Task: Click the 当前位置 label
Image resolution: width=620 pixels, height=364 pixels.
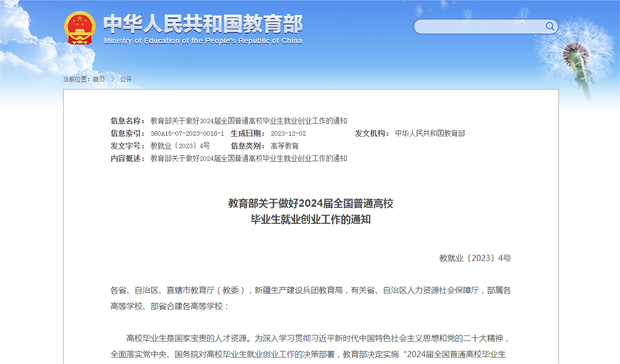Action: point(77,79)
